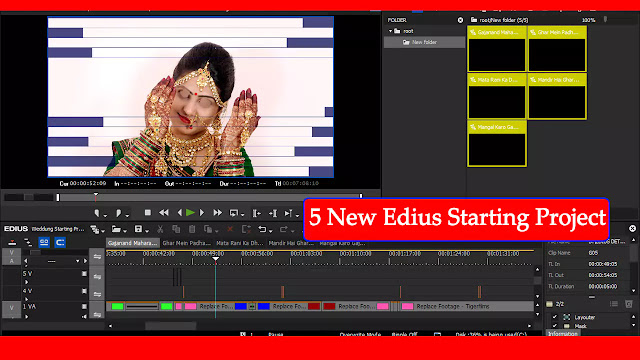
Task: Switch to Mata Rani Ka Dh... sequence tab
Action: [x=240, y=243]
